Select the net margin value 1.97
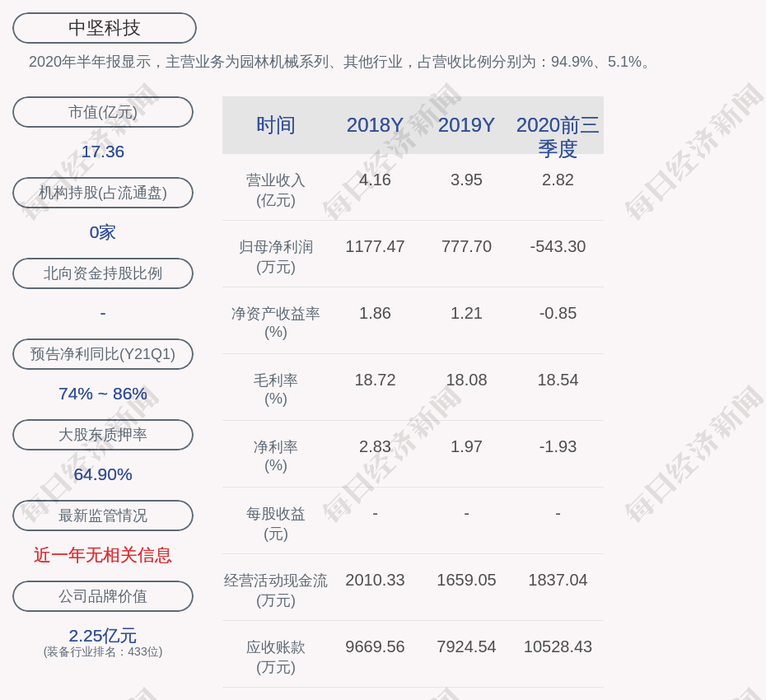The height and width of the screenshot is (700, 766). pos(466,446)
